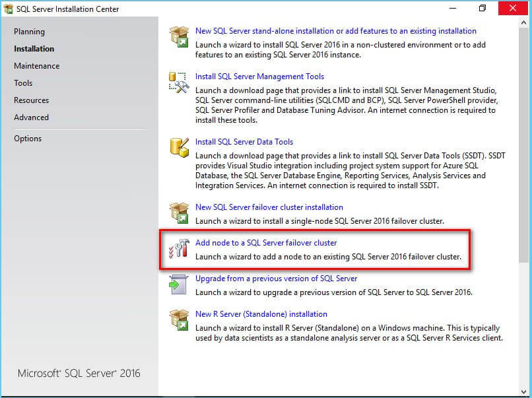Click the scrollbar up arrow
Screen dimensions: 532x398
523,22
